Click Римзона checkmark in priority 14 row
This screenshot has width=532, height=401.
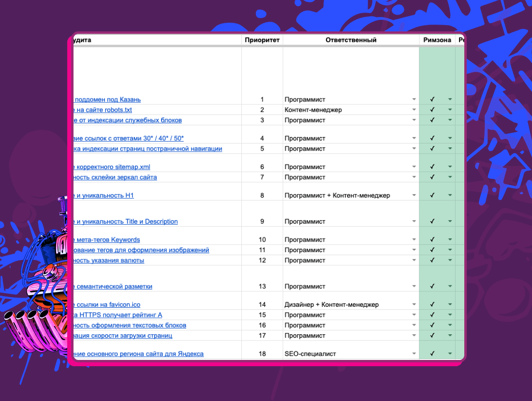pos(432,304)
